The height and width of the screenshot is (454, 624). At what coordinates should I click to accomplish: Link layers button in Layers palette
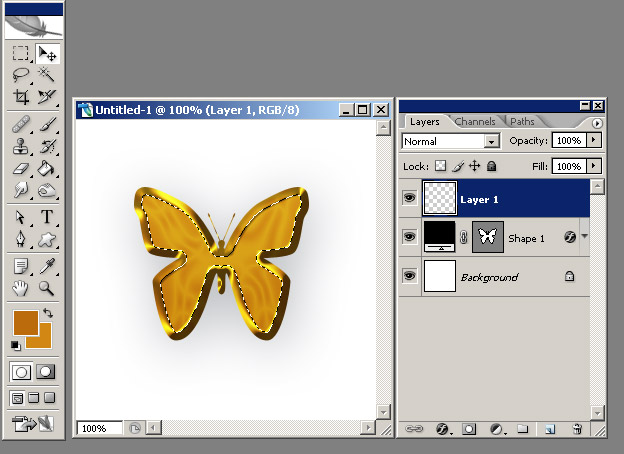(x=414, y=429)
